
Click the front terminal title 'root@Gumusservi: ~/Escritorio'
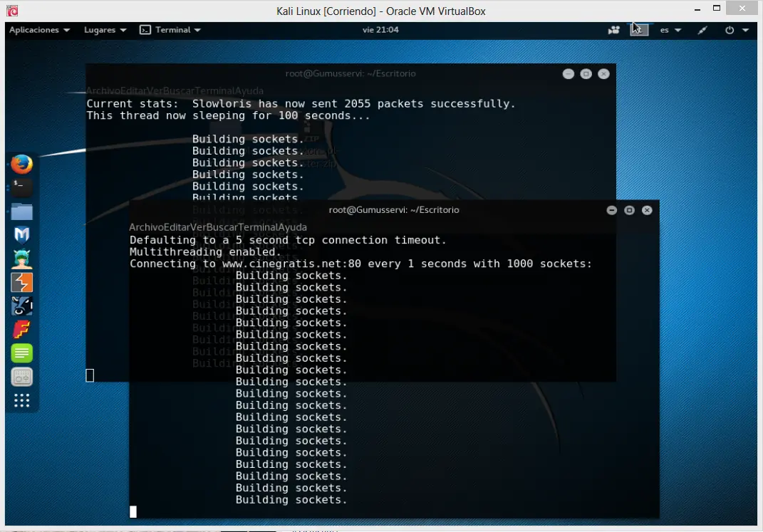pyautogui.click(x=394, y=210)
